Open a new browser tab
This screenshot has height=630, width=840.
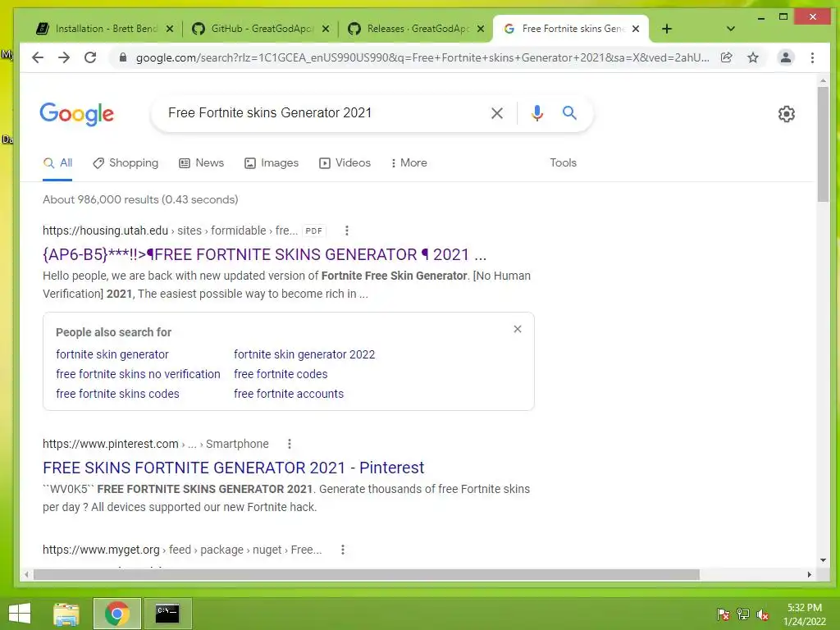pos(666,29)
